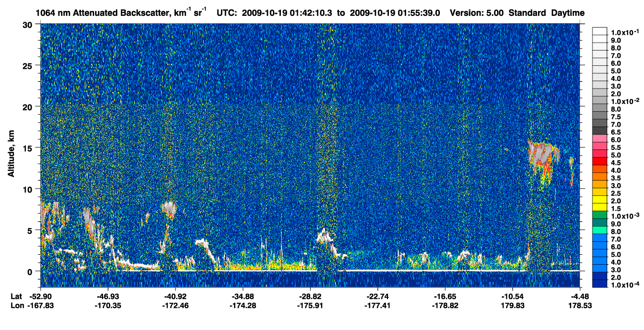The height and width of the screenshot is (330, 644).
Task: Click the latitude value -22.74
Action: tap(377, 296)
